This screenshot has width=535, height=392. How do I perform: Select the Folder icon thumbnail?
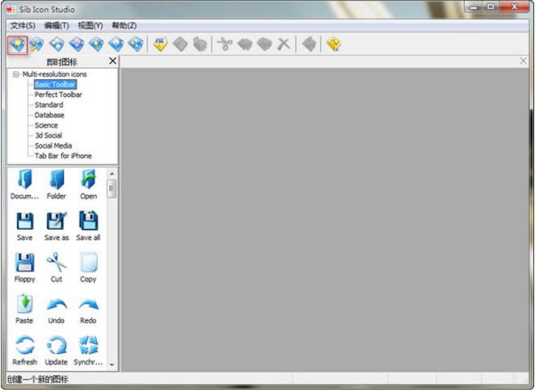click(x=57, y=180)
